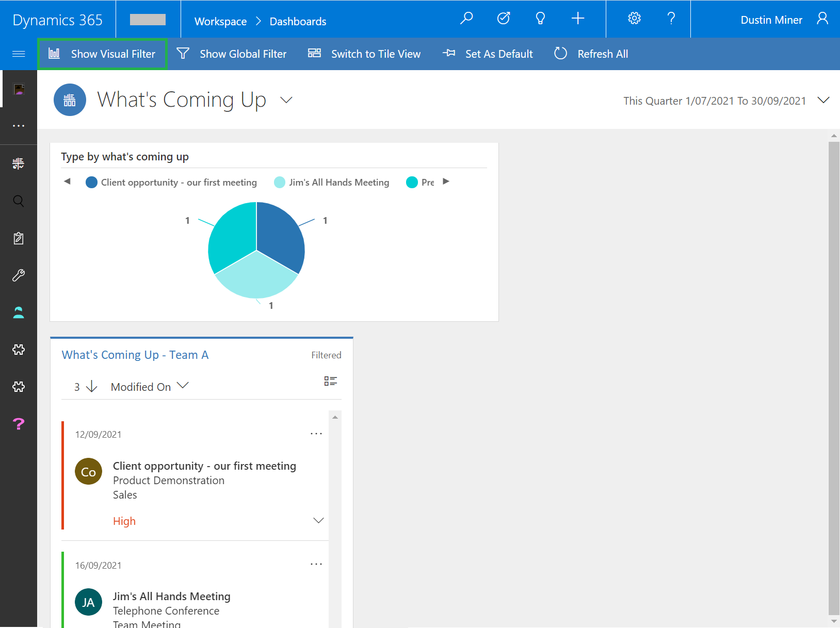Open the settings gear icon

tap(634, 19)
